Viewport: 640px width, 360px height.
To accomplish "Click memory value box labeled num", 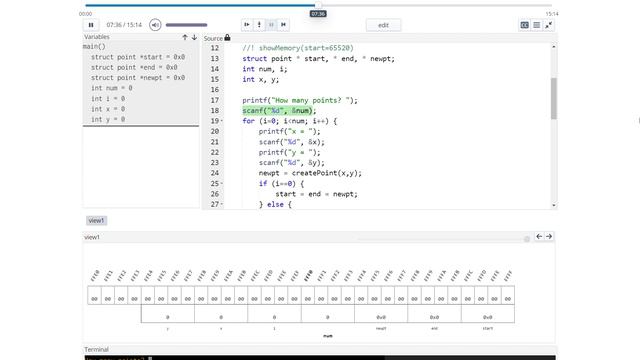I will 328,314.
